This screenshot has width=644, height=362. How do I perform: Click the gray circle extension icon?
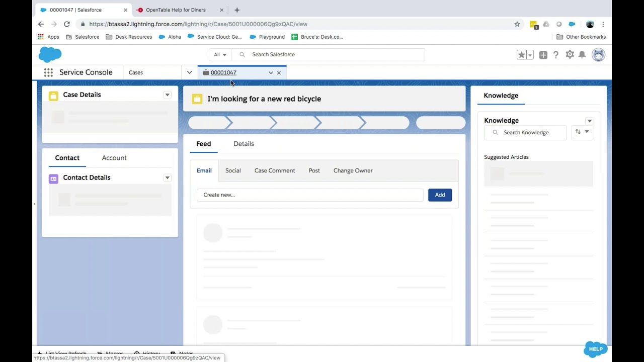(x=559, y=24)
